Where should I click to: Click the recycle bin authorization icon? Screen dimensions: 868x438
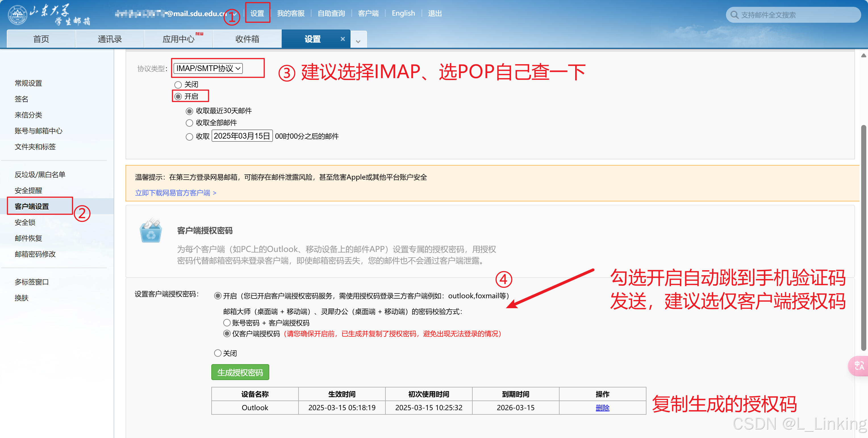(151, 231)
